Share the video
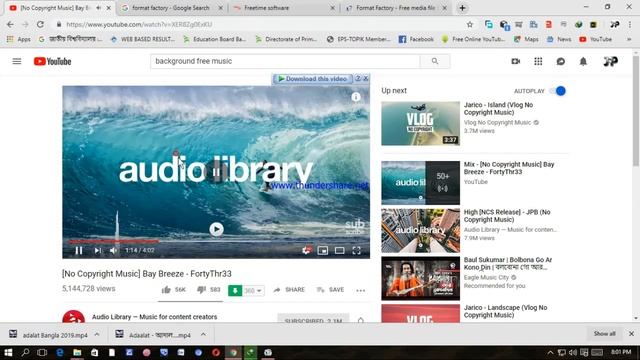640x360 pixels. (289, 290)
